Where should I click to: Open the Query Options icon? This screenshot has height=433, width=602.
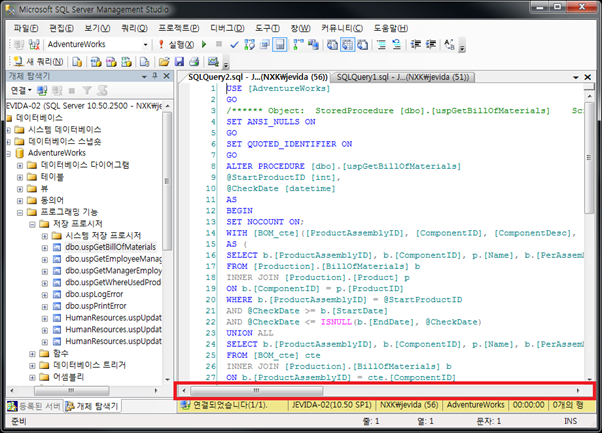click(264, 45)
